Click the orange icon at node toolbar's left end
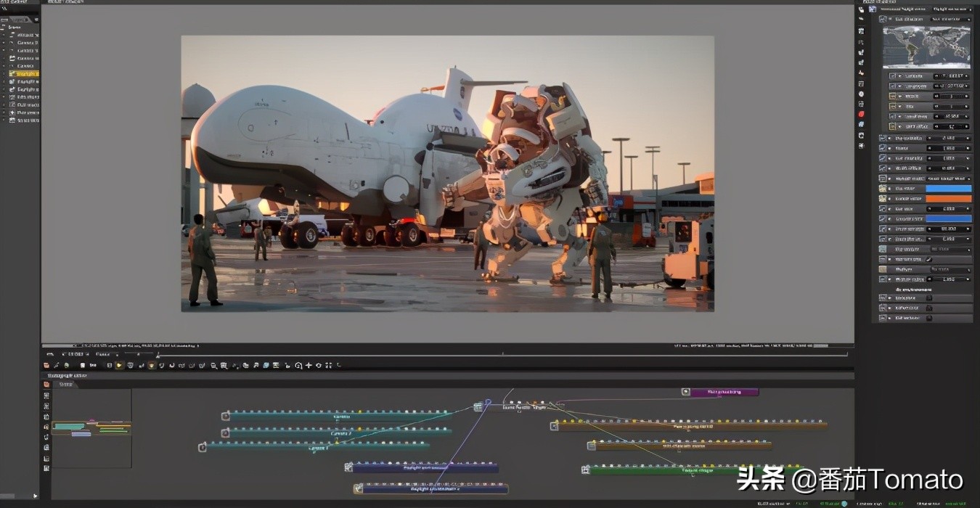 [x=47, y=365]
